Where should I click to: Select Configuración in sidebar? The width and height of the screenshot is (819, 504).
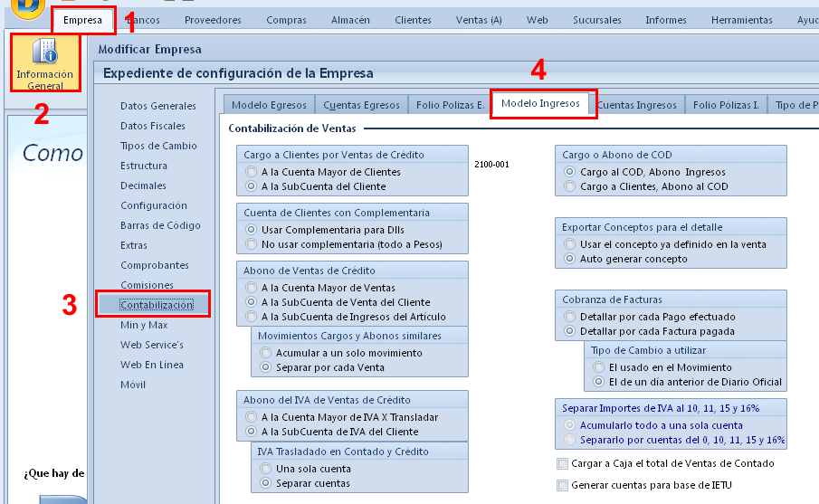(x=154, y=204)
